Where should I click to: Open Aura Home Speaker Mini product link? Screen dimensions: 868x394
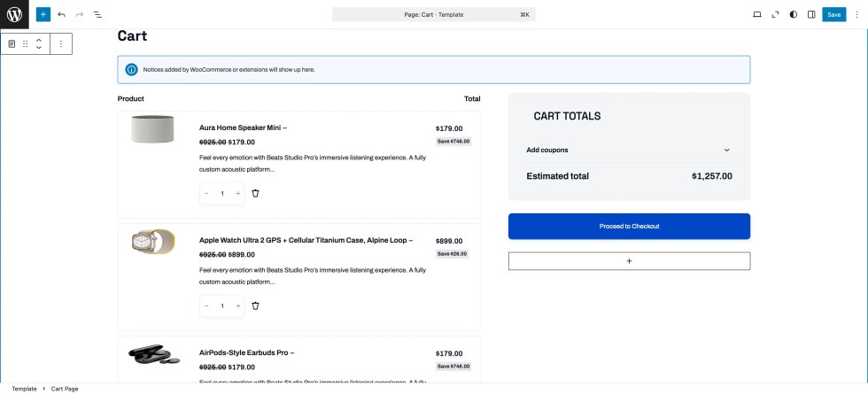[x=243, y=127]
